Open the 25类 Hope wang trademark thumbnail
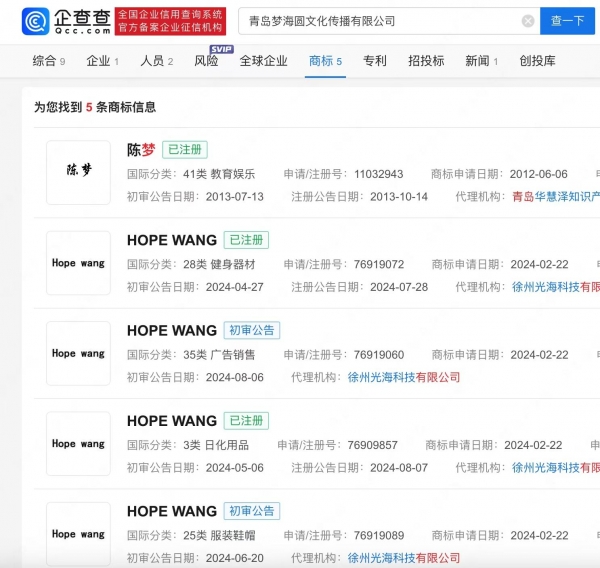This screenshot has width=600, height=568. (78, 533)
